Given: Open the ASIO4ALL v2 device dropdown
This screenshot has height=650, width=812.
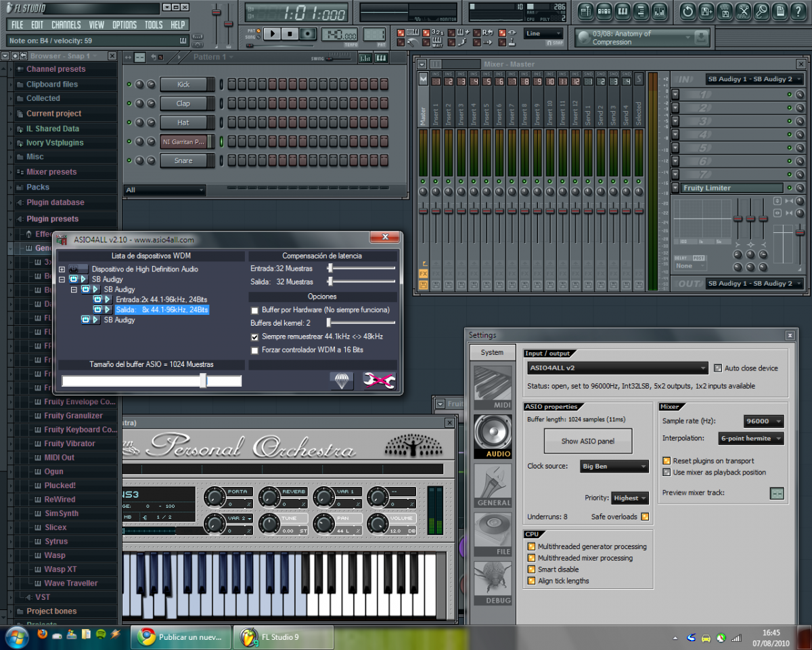Looking at the screenshot, I should point(618,368).
